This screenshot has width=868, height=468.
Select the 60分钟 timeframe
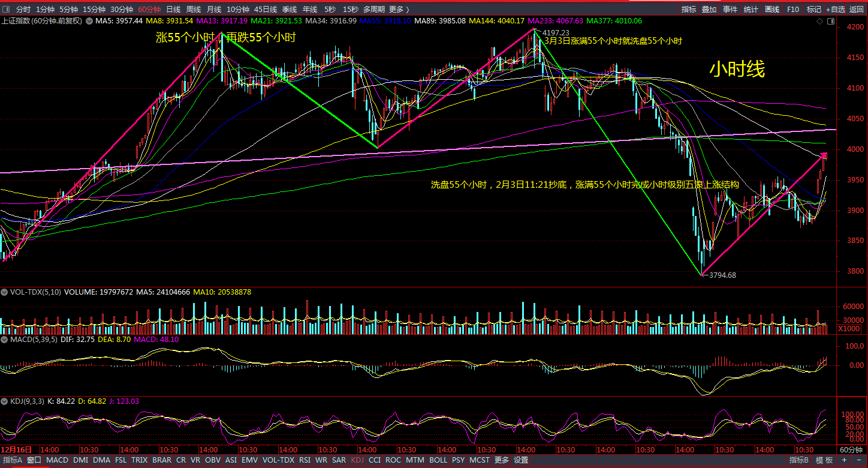pos(149,10)
